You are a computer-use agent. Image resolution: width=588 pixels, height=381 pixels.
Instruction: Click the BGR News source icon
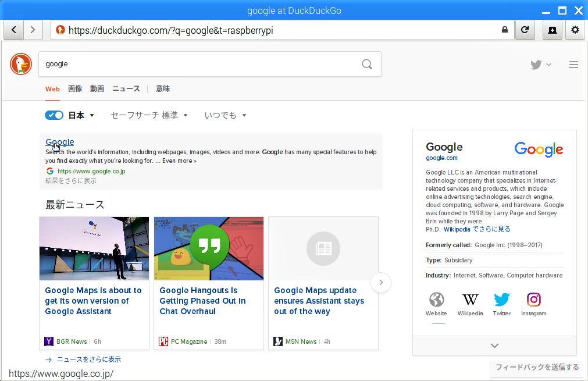click(x=49, y=341)
